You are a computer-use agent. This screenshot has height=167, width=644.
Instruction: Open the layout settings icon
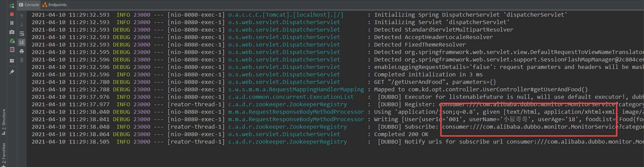point(12,61)
